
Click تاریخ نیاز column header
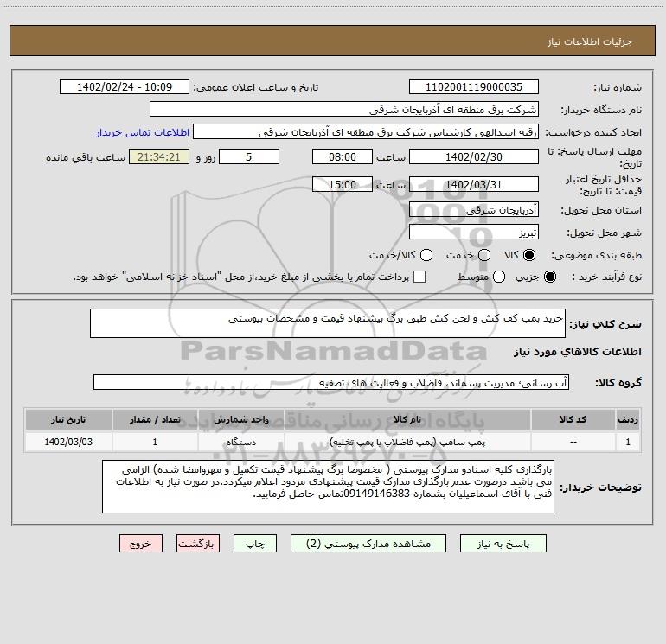pyautogui.click(x=68, y=419)
